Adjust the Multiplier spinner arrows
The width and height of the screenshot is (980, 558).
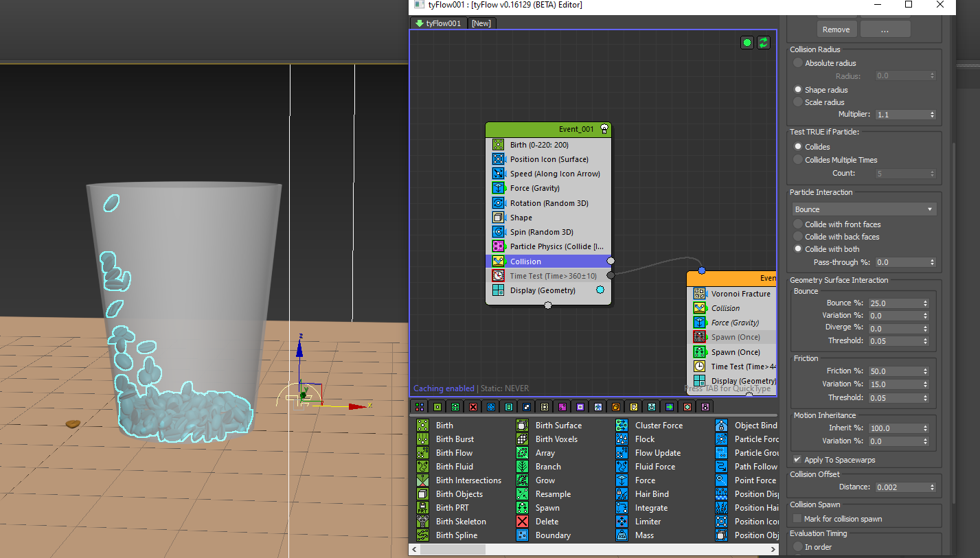pos(932,115)
